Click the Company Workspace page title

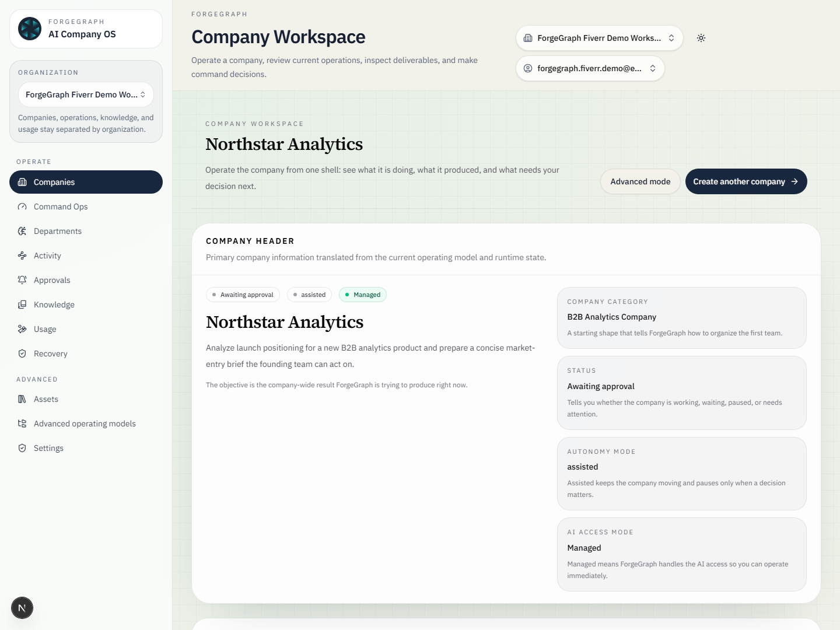(x=278, y=37)
